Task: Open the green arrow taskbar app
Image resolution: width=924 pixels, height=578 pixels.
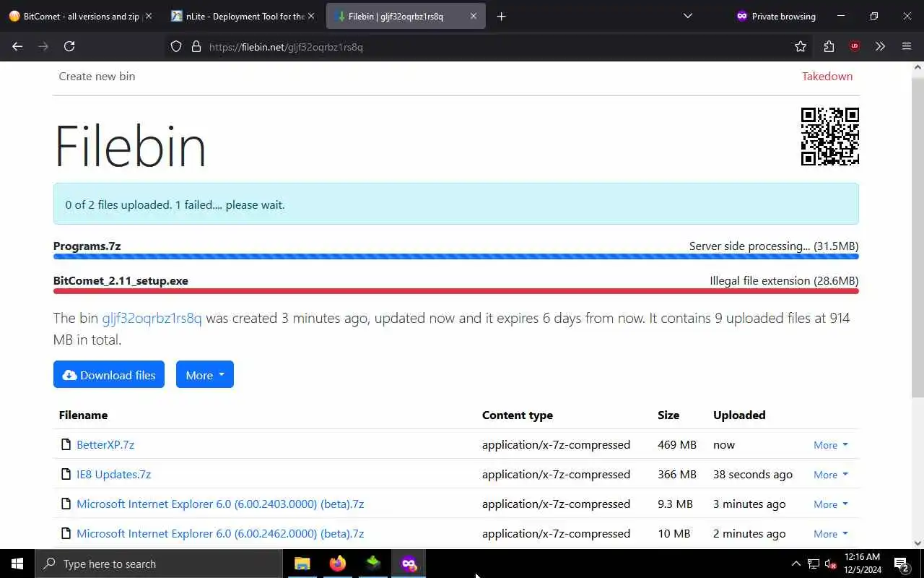Action: [373, 564]
